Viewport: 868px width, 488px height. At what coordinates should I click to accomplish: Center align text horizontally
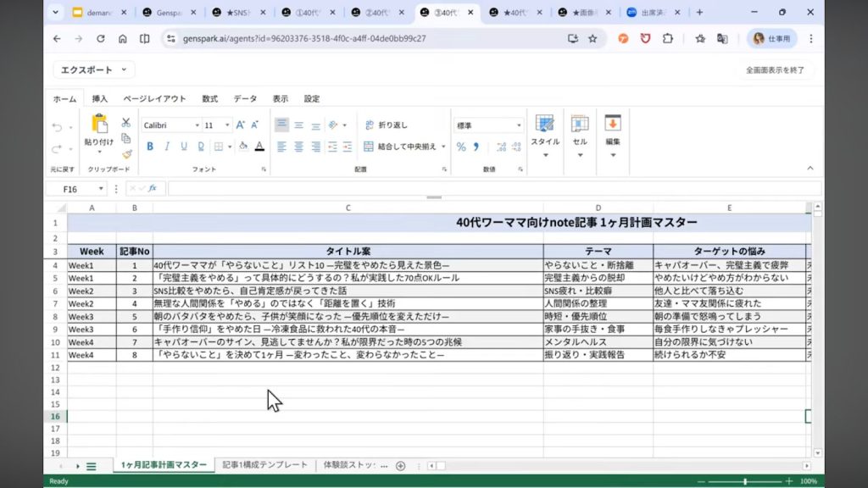298,147
